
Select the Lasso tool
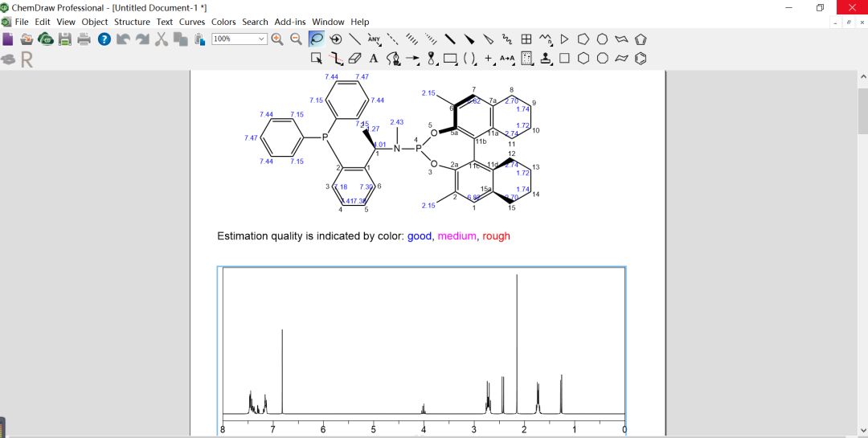tap(317, 39)
